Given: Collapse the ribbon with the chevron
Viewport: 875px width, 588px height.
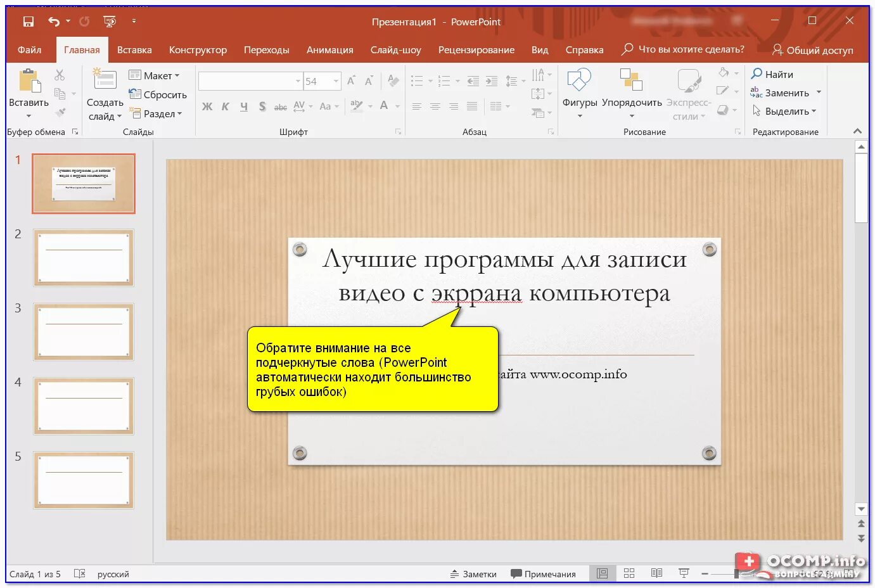Looking at the screenshot, I should (857, 131).
